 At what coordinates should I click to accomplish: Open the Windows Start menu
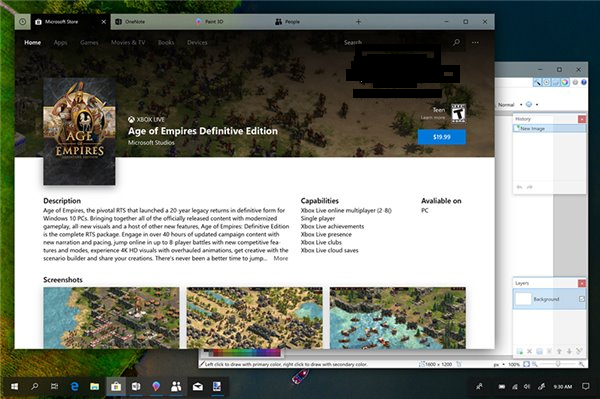(x=14, y=386)
